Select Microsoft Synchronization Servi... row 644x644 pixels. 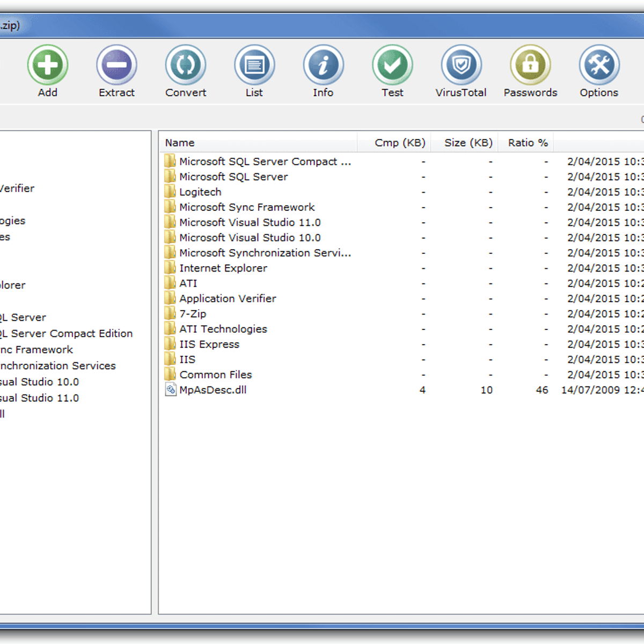[x=265, y=253]
